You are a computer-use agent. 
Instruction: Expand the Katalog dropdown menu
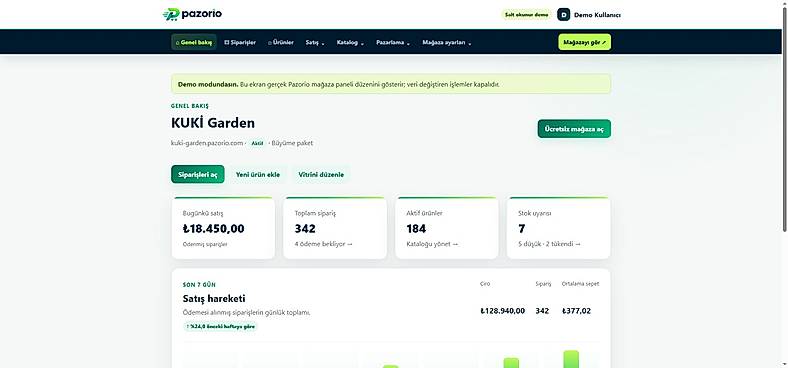[x=350, y=43]
